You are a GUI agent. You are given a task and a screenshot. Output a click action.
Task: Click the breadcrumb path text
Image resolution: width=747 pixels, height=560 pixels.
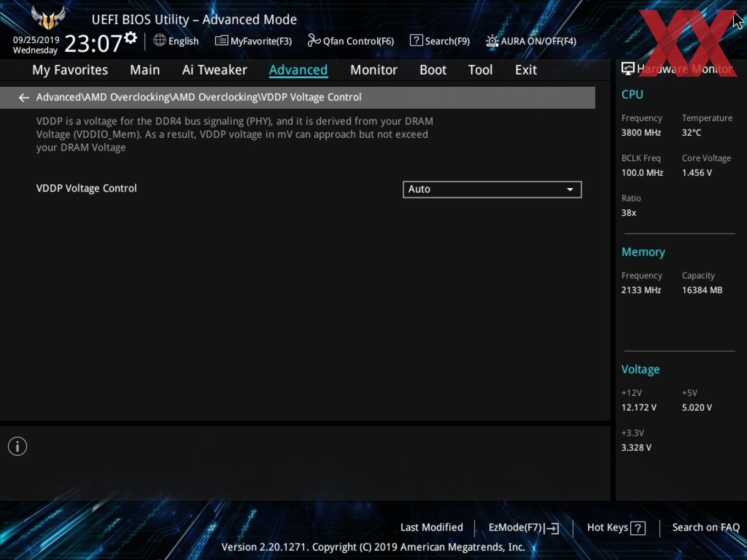click(199, 97)
